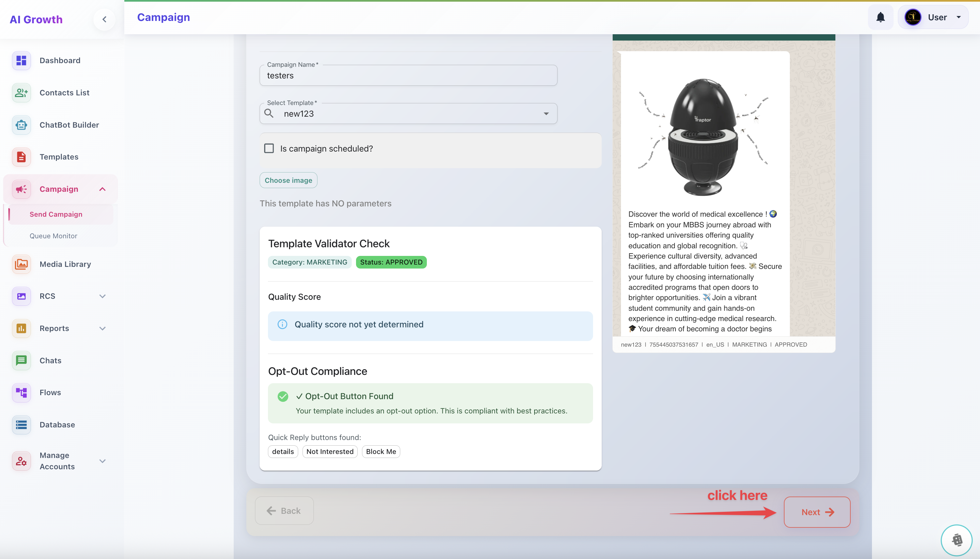980x559 pixels.
Task: Open the Database sidebar icon
Action: [21, 425]
